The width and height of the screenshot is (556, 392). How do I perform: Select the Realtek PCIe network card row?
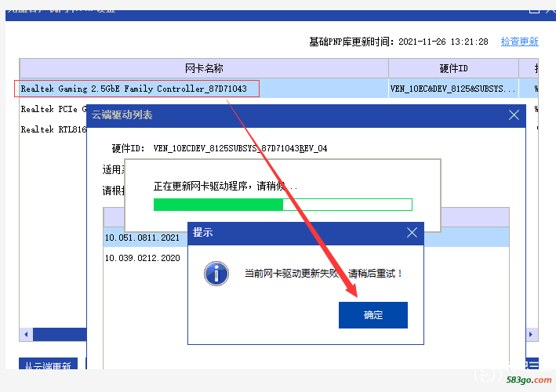53,109
